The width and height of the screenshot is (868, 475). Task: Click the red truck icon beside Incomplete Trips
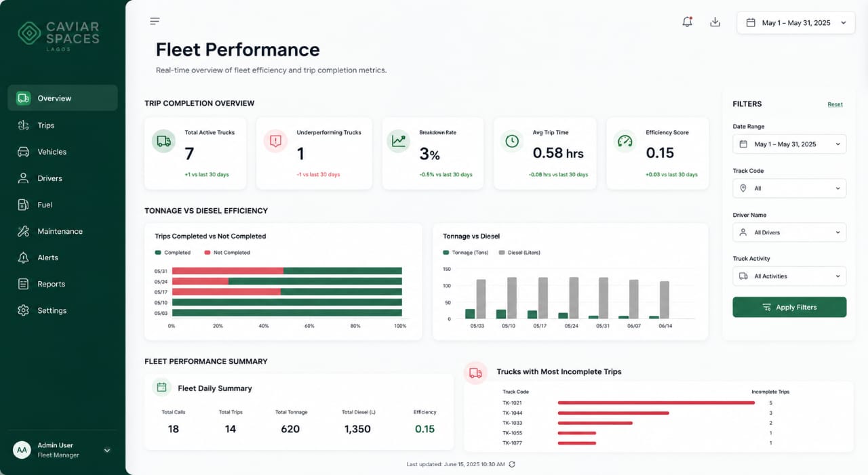tap(475, 373)
